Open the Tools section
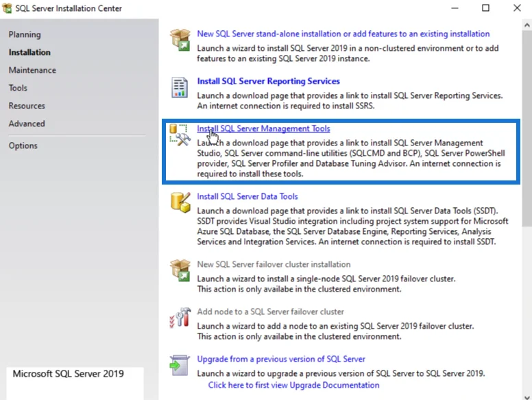Viewport: 532px width, 400px height. click(x=18, y=88)
